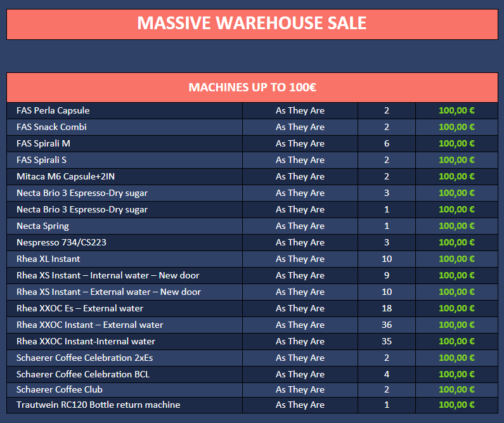Click the Massive Warehouse Sale banner heading
Viewport: 504px width, 423px height.
click(252, 23)
